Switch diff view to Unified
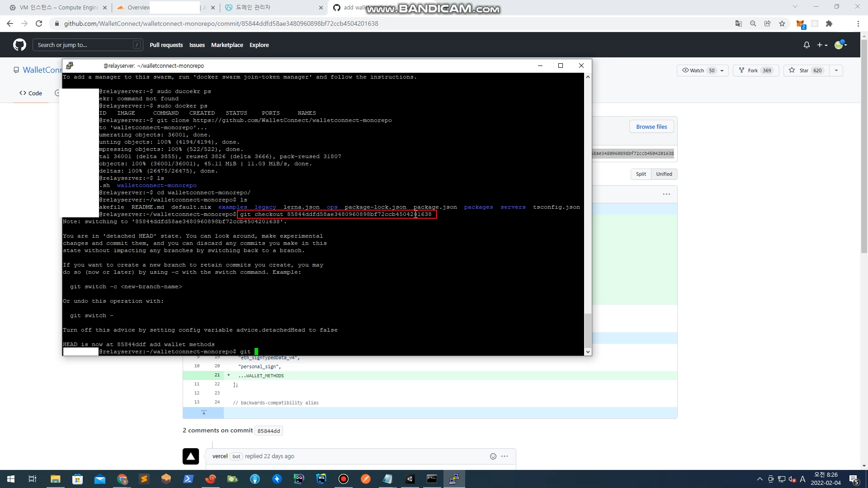 coord(664,174)
